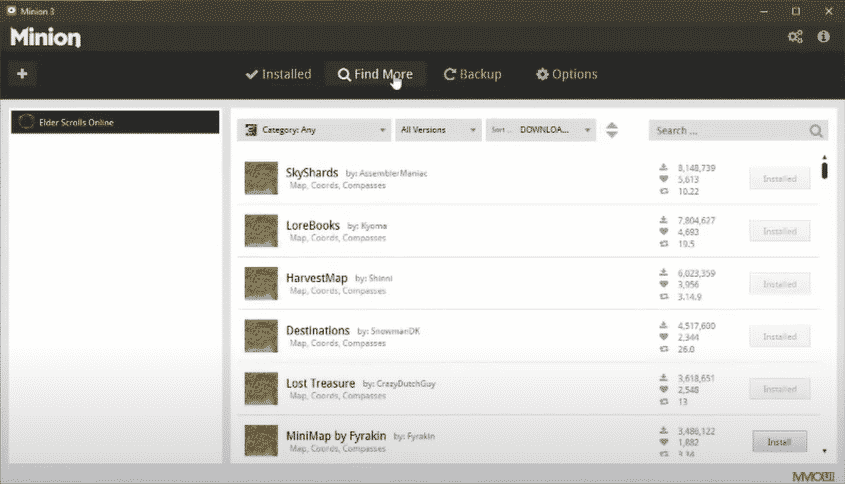Click the SkyShards version icon beside 10.22
Image resolution: width=845 pixels, height=484 pixels.
pos(663,191)
